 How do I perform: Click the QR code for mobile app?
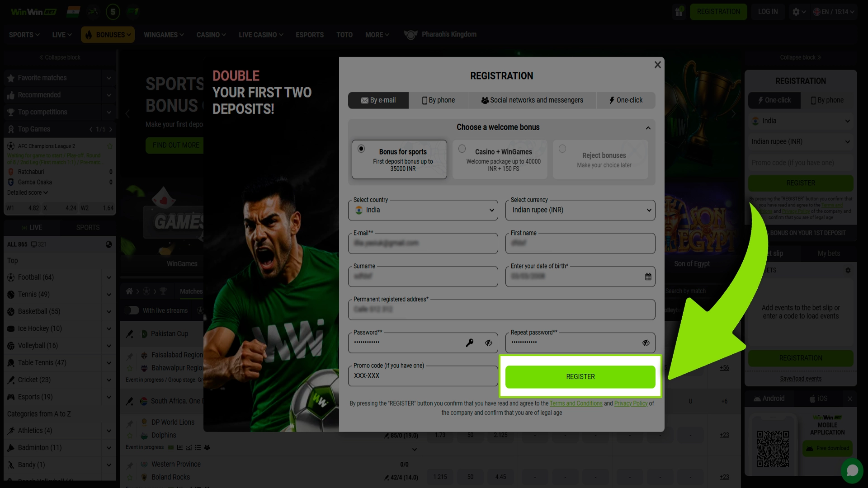click(773, 449)
